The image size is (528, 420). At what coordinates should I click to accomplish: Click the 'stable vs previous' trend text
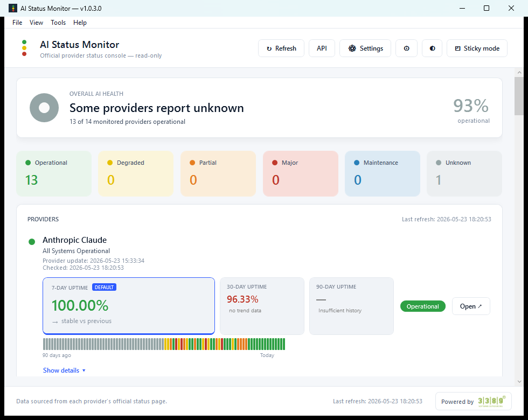[x=86, y=321]
